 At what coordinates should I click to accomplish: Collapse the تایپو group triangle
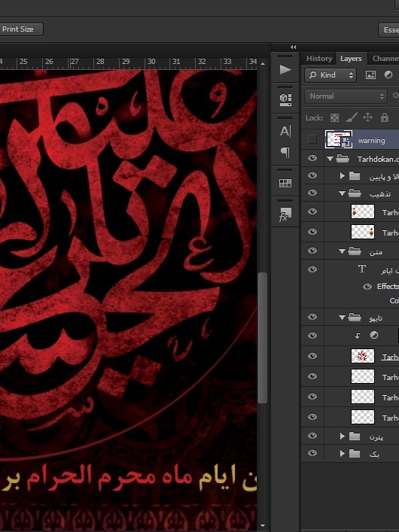[342, 318]
